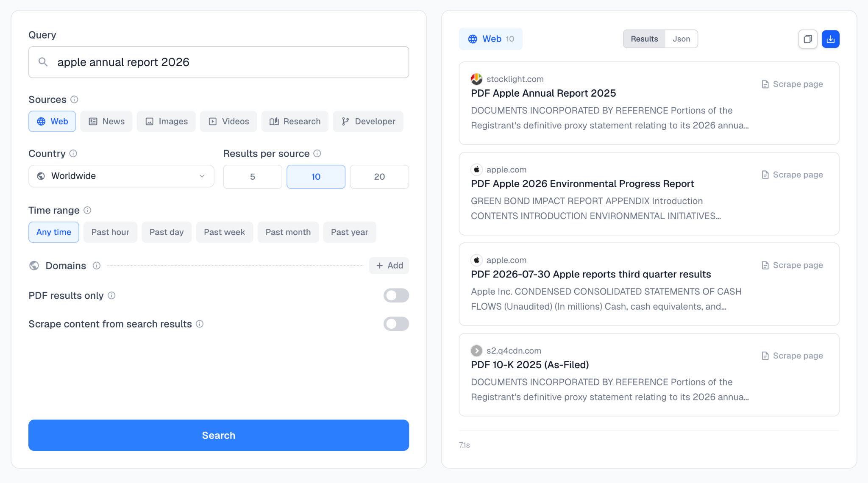Open Apple reports third quarter results link
The height and width of the screenshot is (483, 868).
[x=591, y=275]
